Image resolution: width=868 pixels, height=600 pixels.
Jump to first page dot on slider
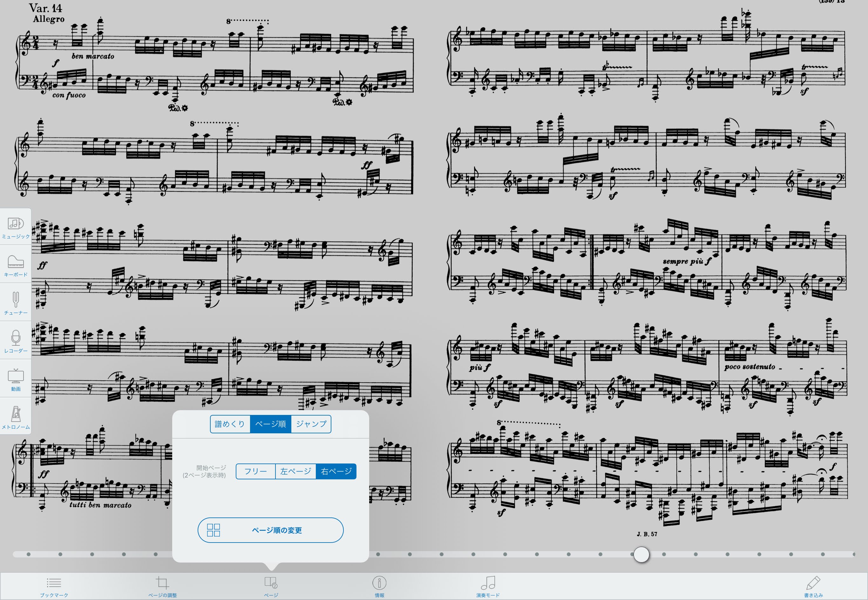coord(29,554)
